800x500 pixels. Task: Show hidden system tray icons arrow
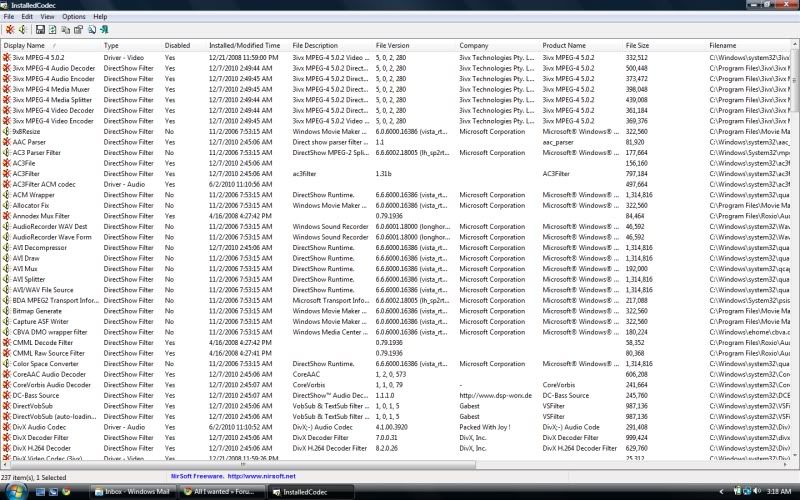721,491
